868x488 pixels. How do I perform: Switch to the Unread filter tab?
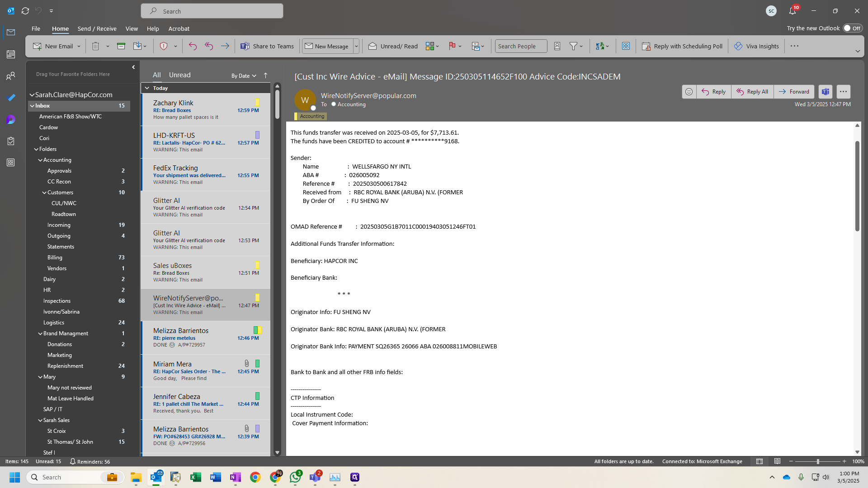pos(179,75)
